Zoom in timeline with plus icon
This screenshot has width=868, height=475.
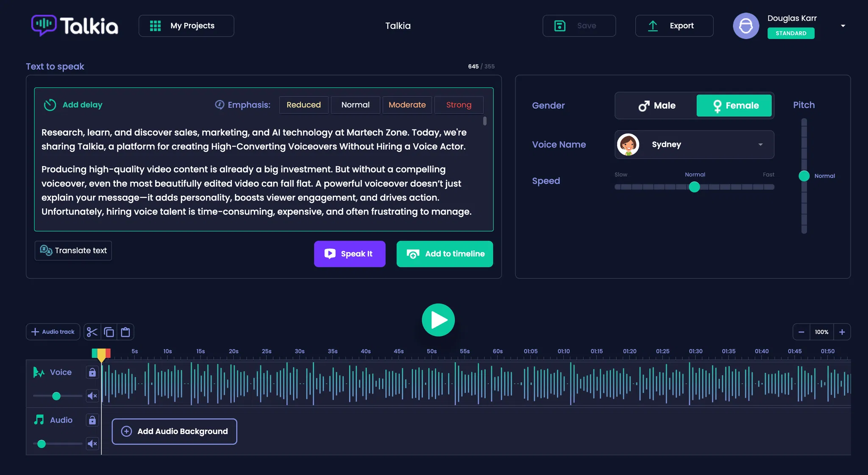click(842, 332)
